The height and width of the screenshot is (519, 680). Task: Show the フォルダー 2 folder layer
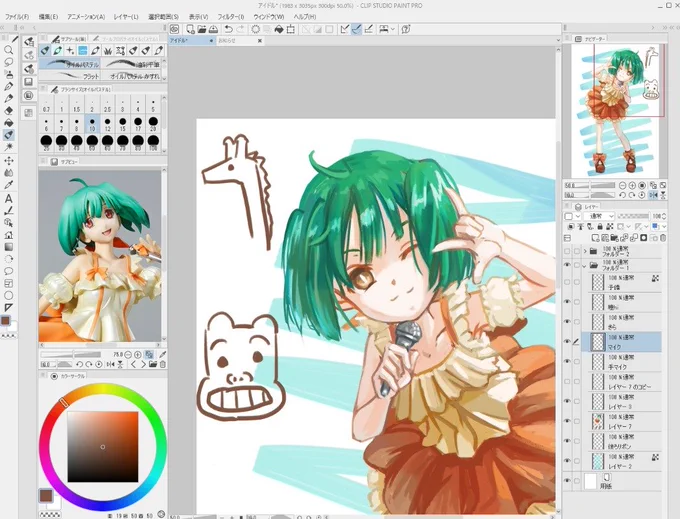(567, 251)
